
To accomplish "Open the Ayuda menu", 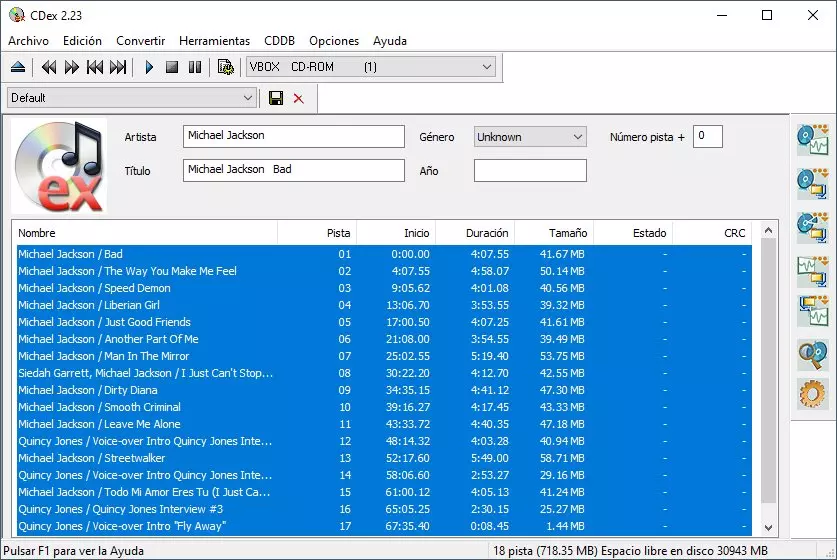I will pyautogui.click(x=390, y=41).
